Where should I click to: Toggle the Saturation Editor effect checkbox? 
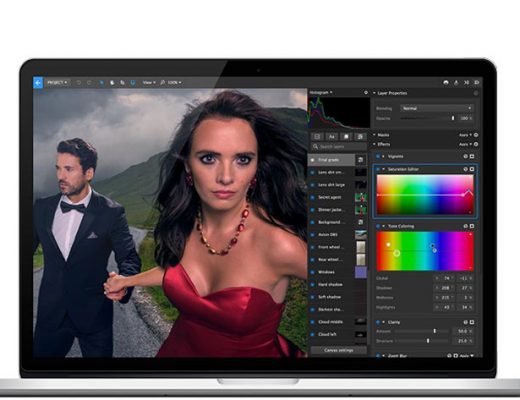(378, 169)
